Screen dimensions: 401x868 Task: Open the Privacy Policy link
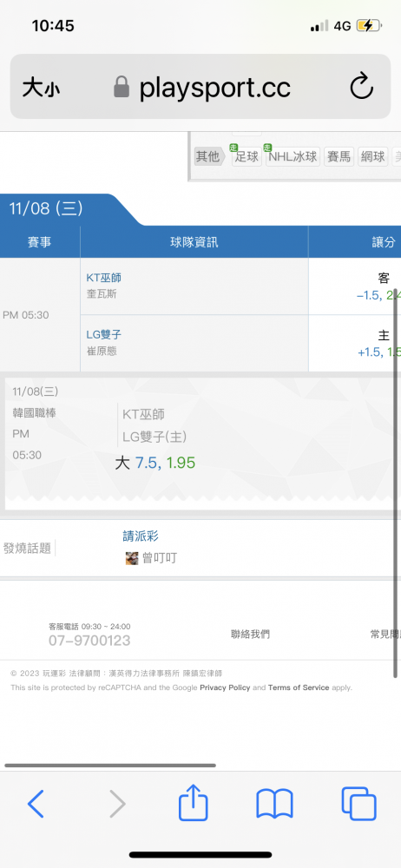point(225,687)
